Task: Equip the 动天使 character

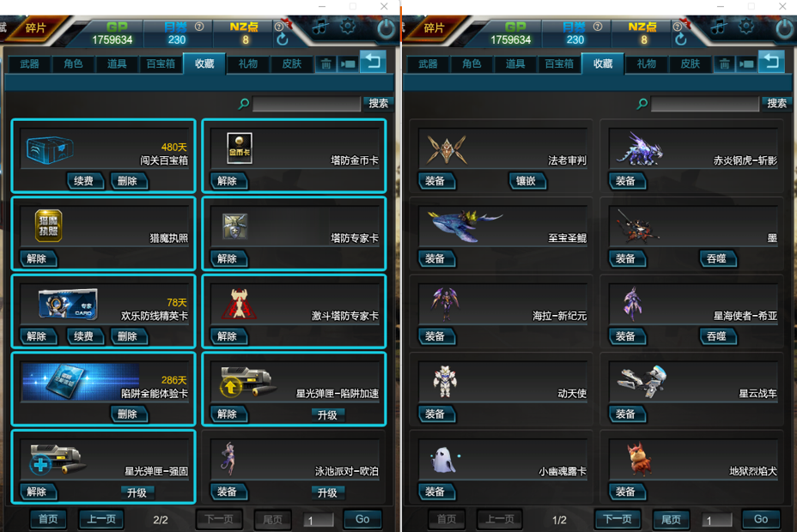Action: coord(435,414)
